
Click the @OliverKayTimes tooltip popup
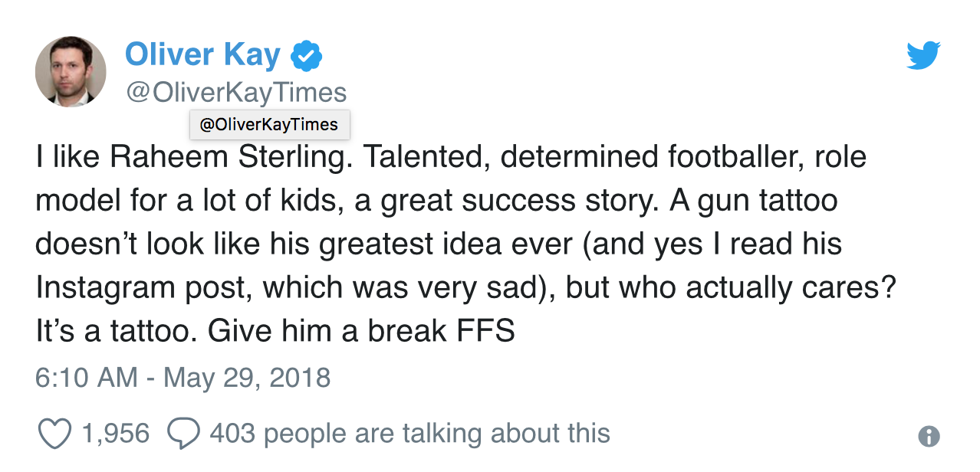coord(269,125)
